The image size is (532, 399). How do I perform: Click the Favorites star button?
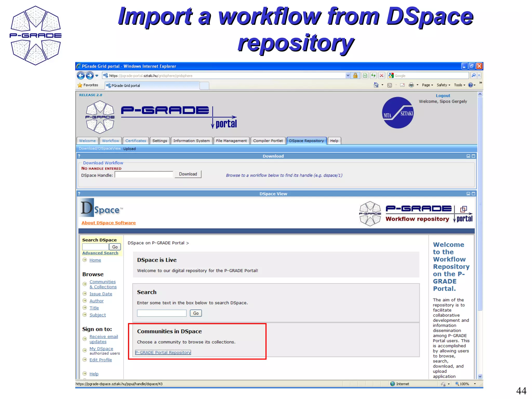[88, 85]
